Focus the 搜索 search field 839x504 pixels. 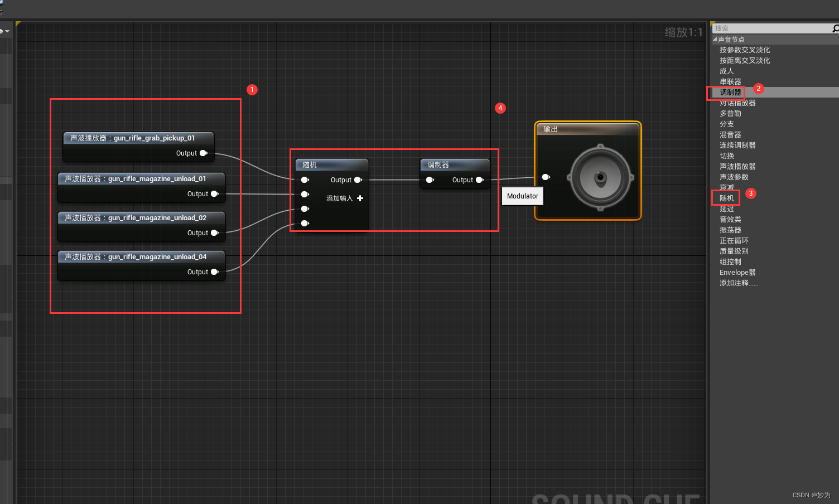tap(773, 28)
